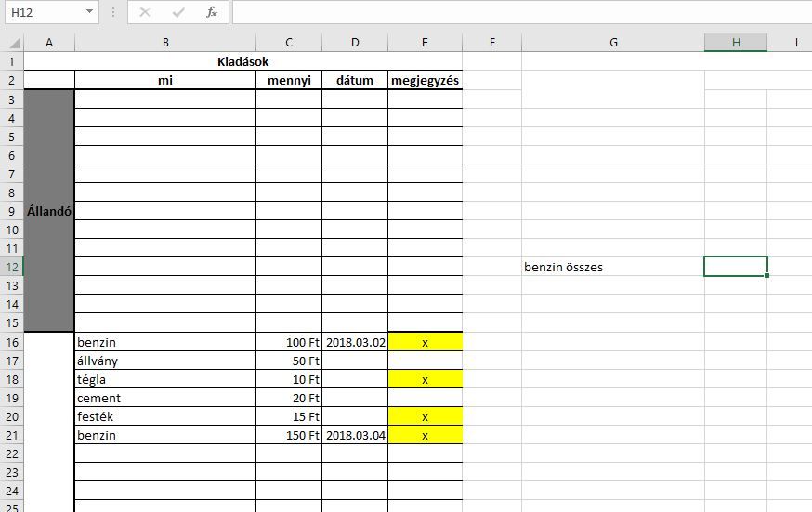Viewport: 812px width, 512px height.
Task: Click into the formula bar input area
Action: [522, 12]
